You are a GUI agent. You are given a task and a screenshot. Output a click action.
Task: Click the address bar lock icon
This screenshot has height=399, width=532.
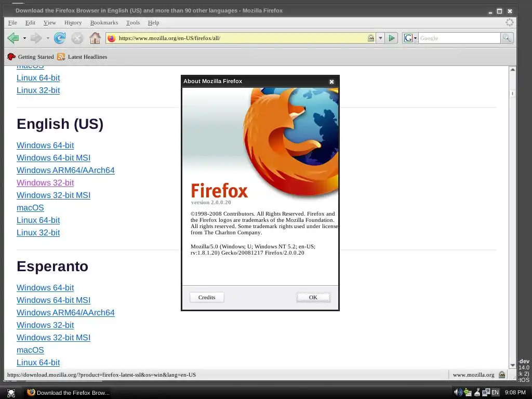[371, 38]
